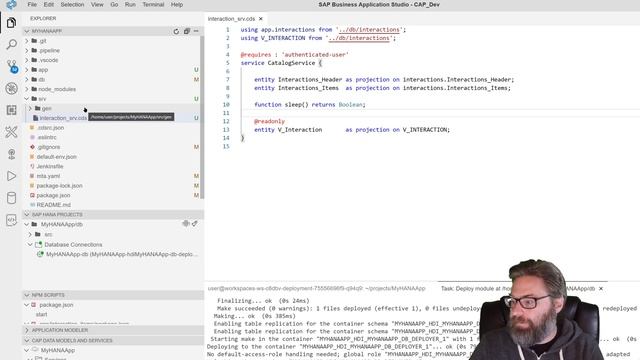Viewport: 640px width, 360px height.
Task: Open the Terminal menu
Action: (153, 4)
